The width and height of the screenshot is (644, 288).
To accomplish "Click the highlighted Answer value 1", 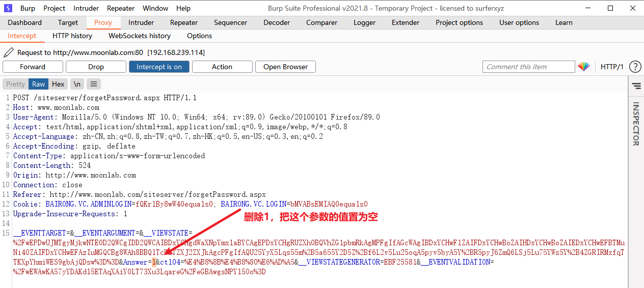I will tap(154, 262).
